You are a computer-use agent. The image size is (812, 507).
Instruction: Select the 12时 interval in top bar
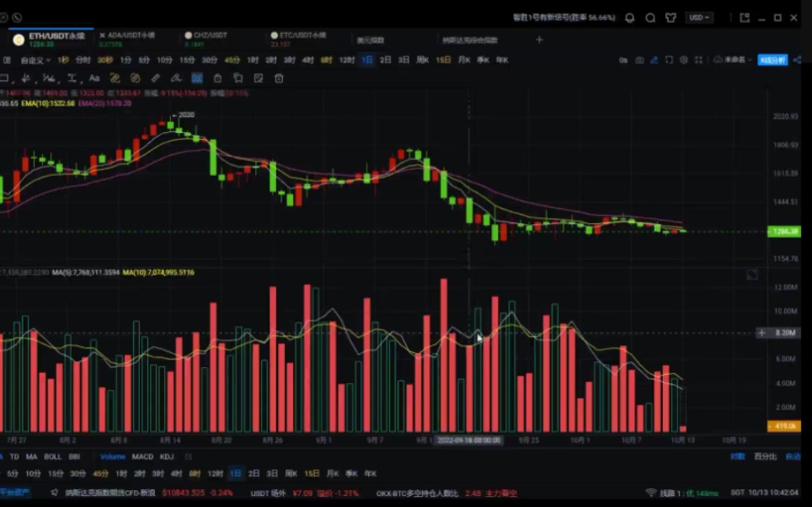pyautogui.click(x=346, y=60)
